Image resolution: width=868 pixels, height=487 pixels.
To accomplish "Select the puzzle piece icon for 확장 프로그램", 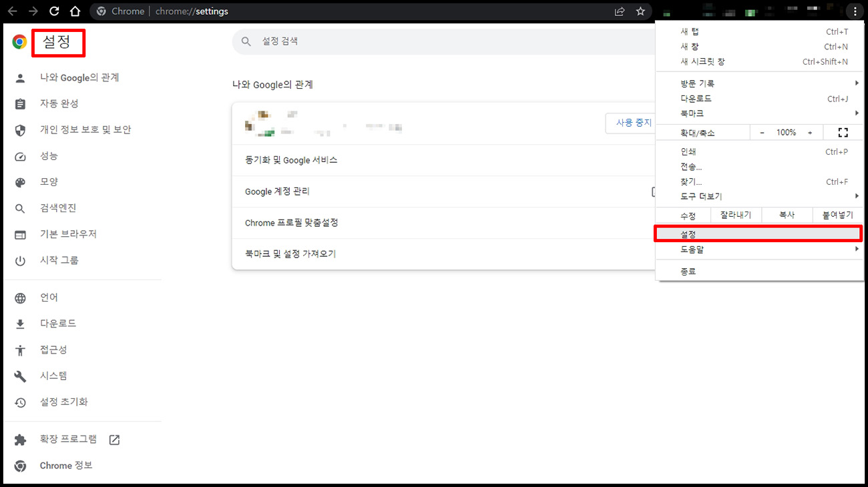I will pyautogui.click(x=20, y=440).
